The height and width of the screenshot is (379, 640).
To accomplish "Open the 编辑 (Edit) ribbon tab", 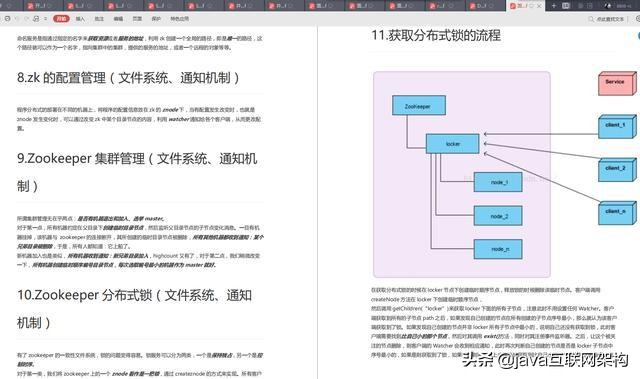I will point(118,19).
